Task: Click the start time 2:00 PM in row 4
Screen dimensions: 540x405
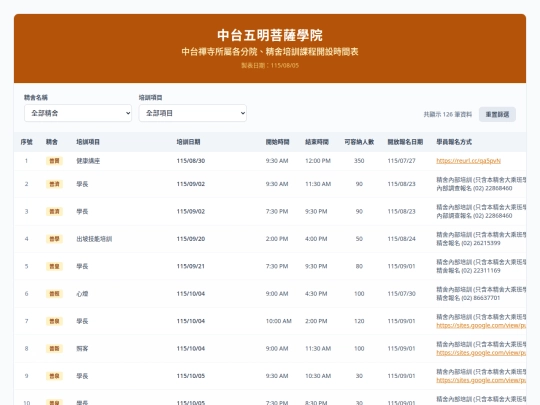Action: pyautogui.click(x=277, y=239)
